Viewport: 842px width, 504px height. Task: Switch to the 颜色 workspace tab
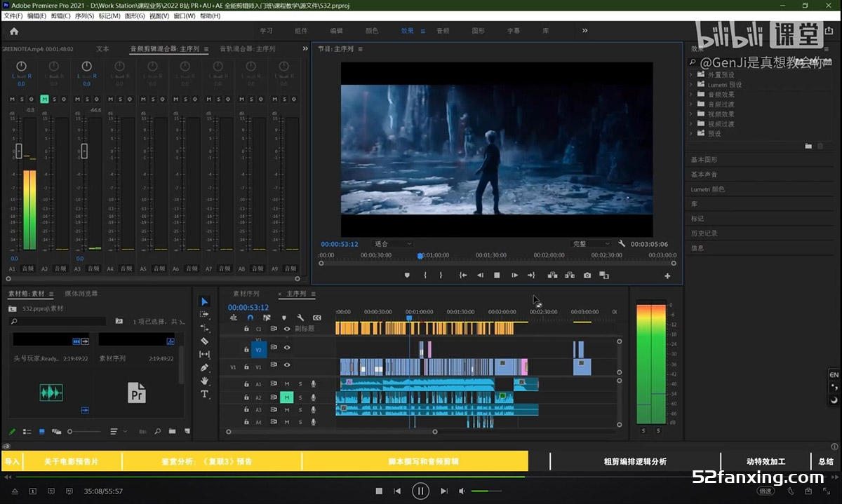[x=372, y=31]
